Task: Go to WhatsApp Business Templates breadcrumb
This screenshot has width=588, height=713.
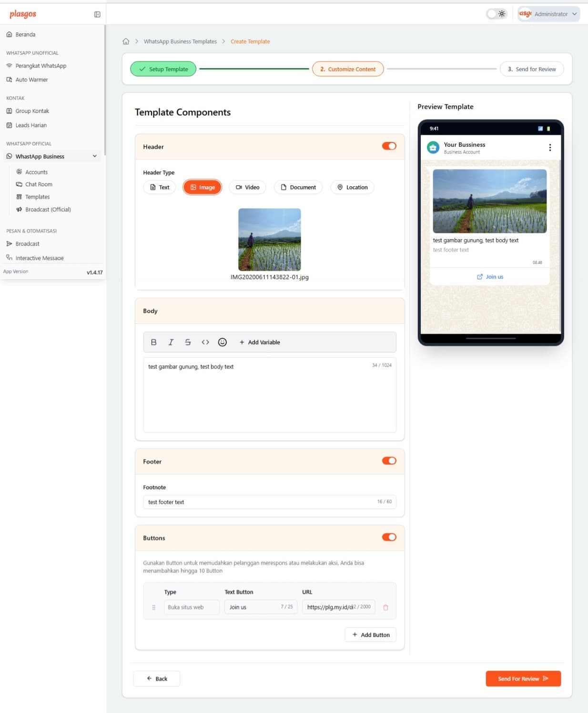Action: click(x=180, y=41)
